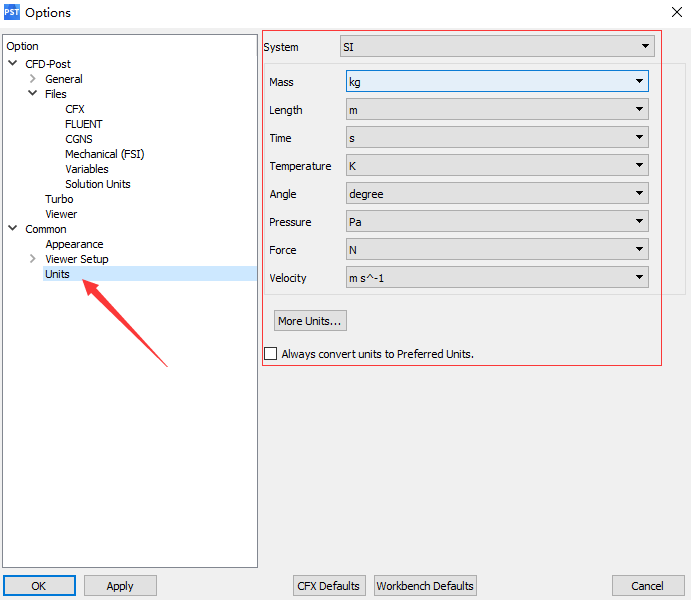Restore CFX Defaults
This screenshot has width=691, height=600.
tap(329, 586)
